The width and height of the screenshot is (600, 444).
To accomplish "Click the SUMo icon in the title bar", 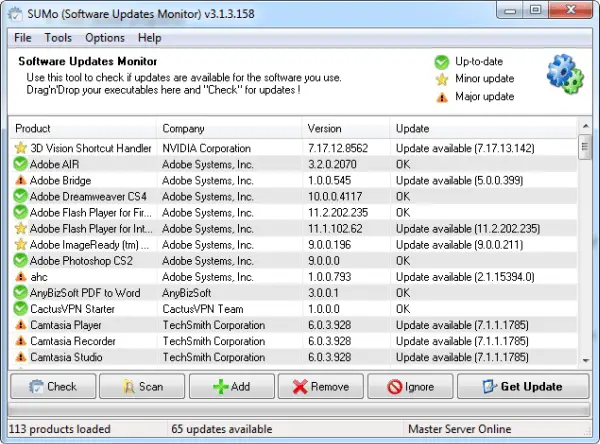I will tap(15, 14).
